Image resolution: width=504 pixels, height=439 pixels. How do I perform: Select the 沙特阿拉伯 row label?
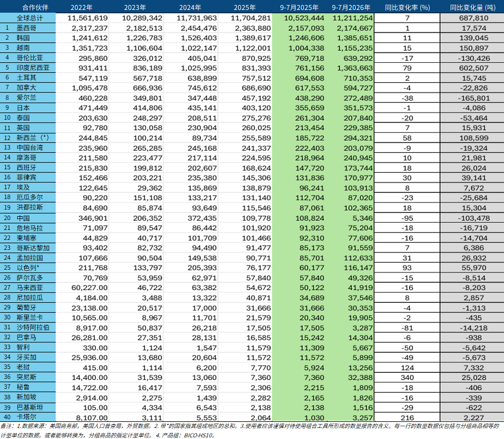coord(33,328)
